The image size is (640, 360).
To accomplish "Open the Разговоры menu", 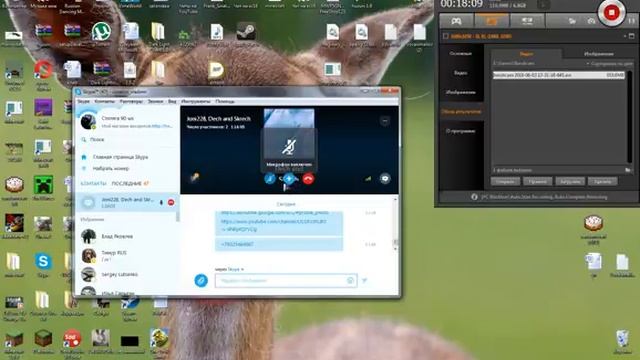I will tap(131, 101).
